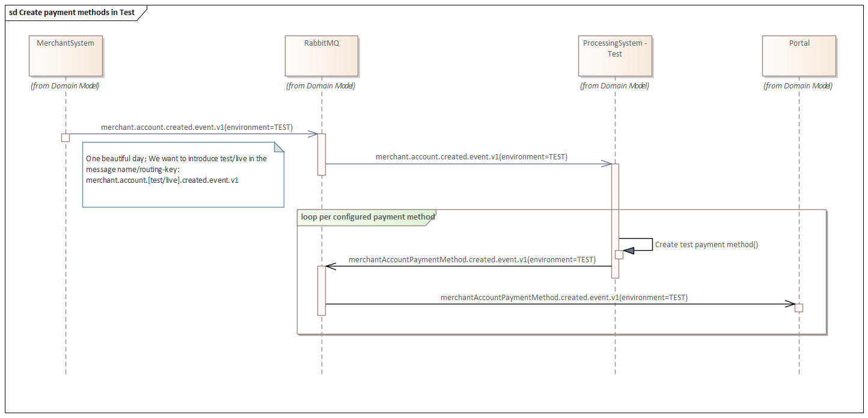Select the 'Create test payment method()' label

click(x=706, y=245)
